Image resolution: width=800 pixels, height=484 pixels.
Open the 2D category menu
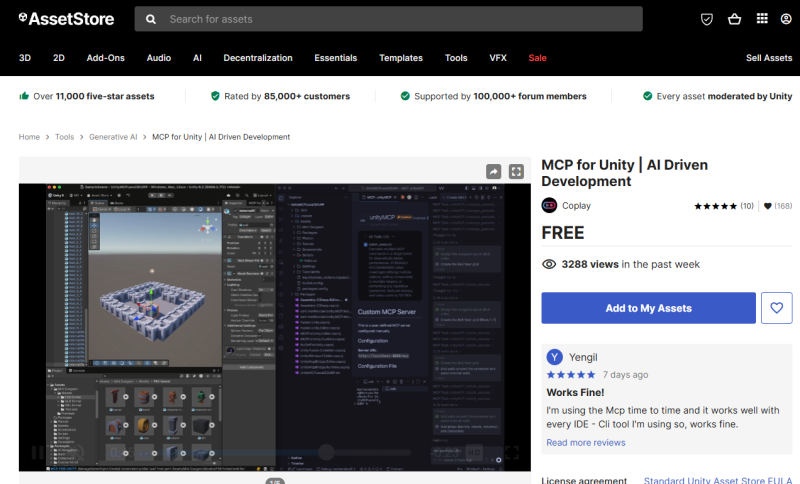[x=59, y=58]
